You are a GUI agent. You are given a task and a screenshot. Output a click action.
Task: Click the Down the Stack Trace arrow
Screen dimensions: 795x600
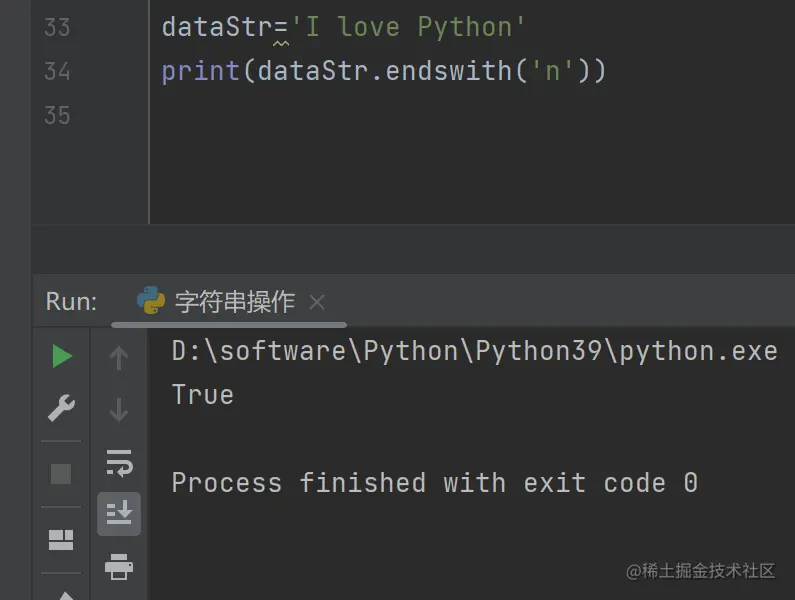click(119, 410)
